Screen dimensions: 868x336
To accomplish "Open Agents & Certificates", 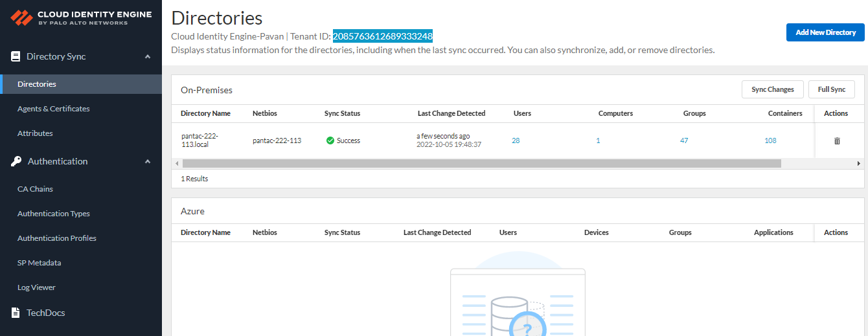I will [54, 109].
